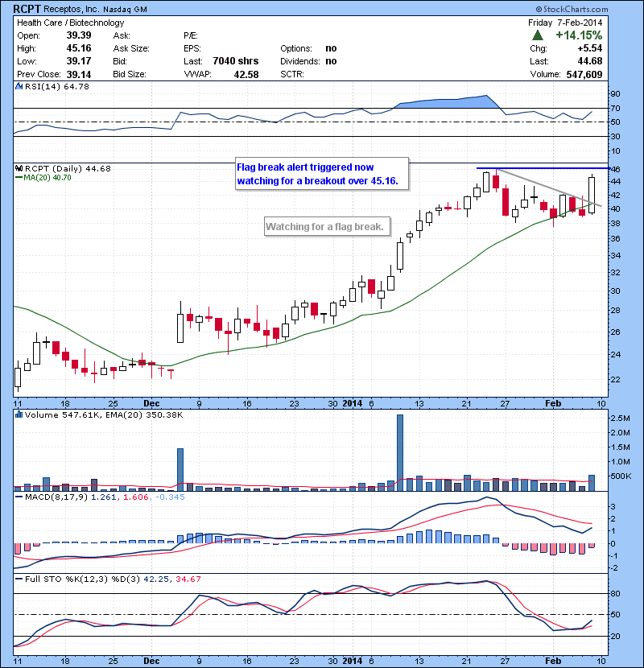Select the VWAP value 42.58
The height and width of the screenshot is (668, 644).
tap(246, 75)
